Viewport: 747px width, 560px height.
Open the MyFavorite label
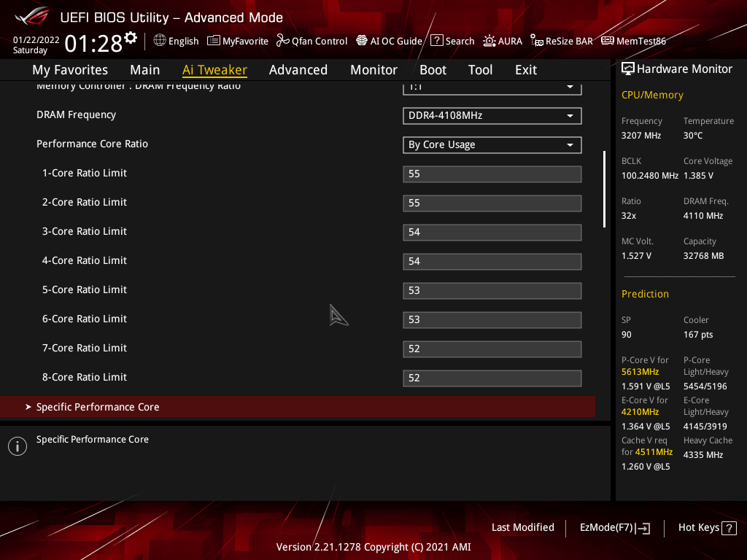click(245, 42)
